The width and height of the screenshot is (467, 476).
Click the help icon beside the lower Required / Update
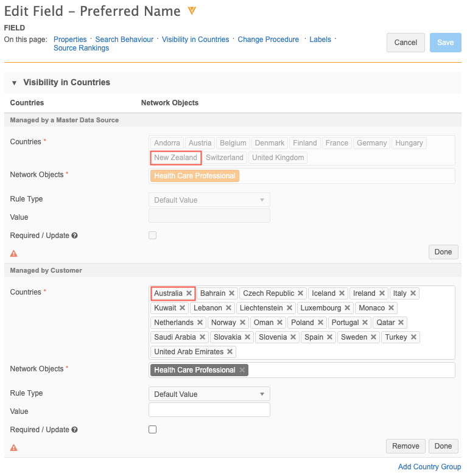point(74,430)
